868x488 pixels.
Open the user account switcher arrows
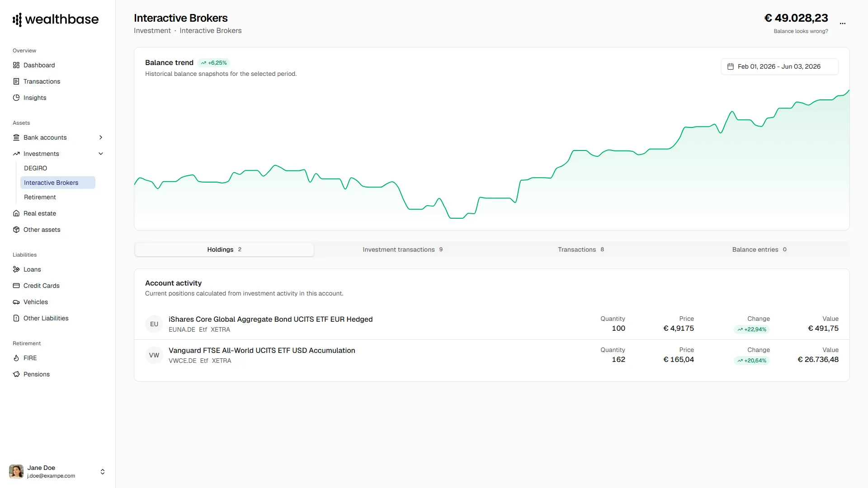(x=103, y=472)
